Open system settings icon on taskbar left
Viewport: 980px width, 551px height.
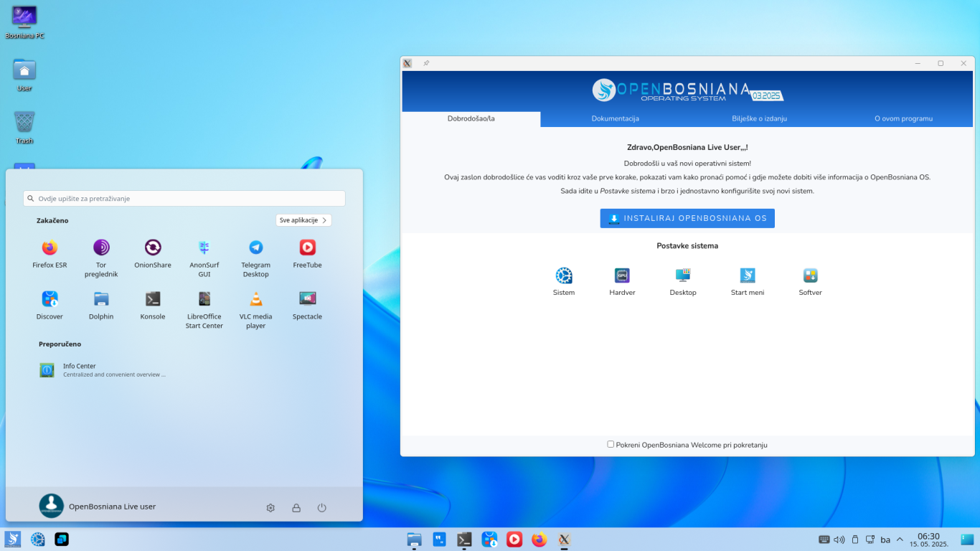(x=38, y=540)
